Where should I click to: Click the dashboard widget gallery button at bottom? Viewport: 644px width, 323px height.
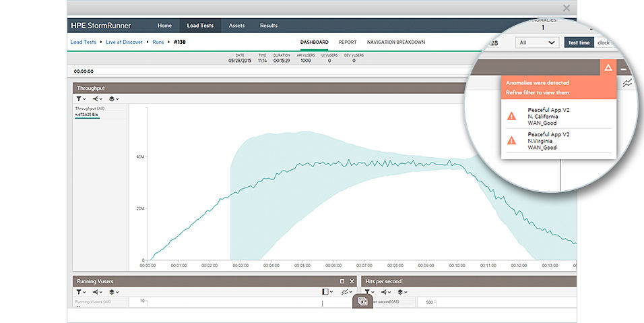click(362, 301)
